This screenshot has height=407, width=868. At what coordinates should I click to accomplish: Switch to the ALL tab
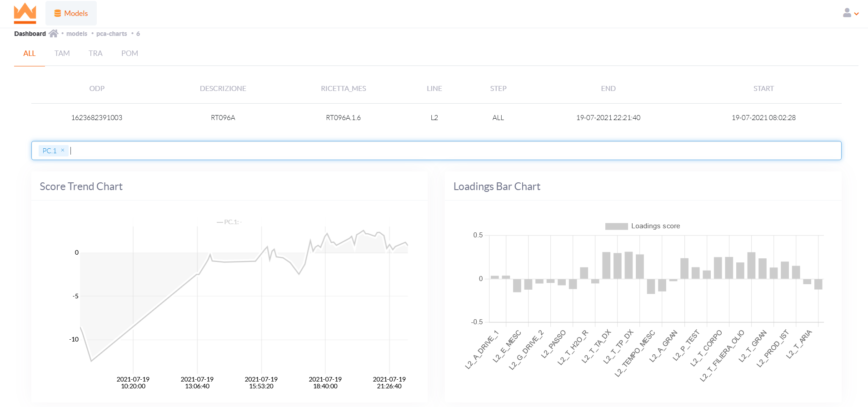tap(29, 53)
